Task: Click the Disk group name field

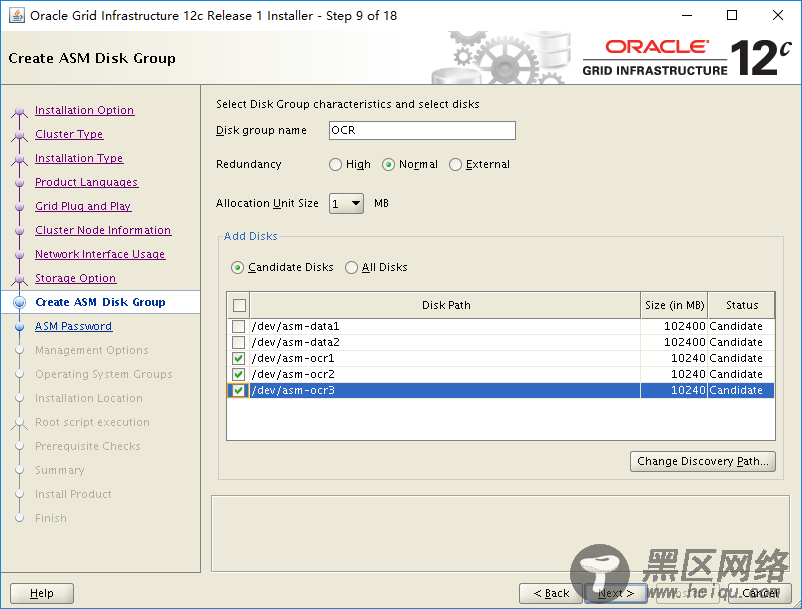Action: (x=422, y=130)
